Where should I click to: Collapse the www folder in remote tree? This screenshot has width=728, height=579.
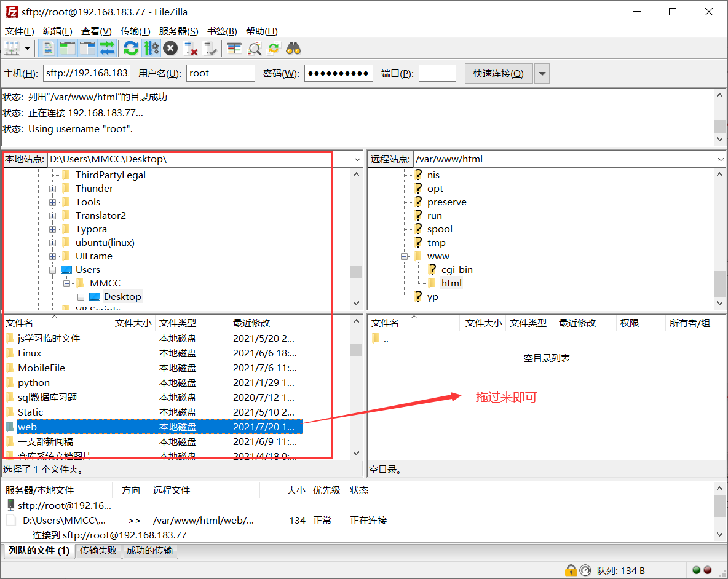coord(405,256)
